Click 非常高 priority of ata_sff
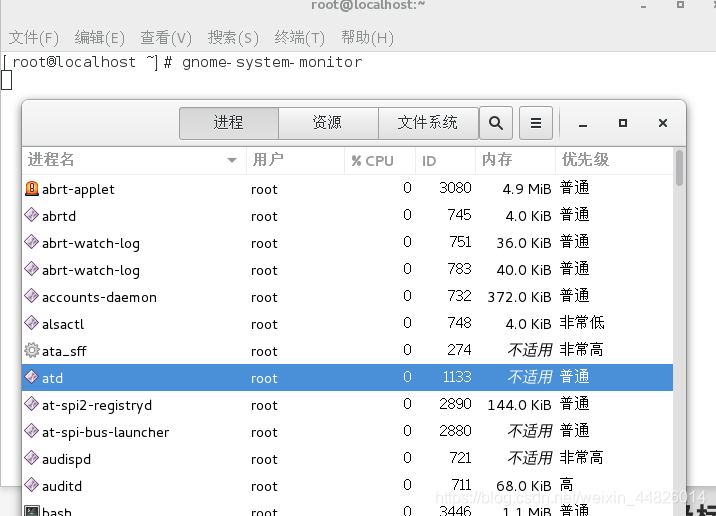716x516 pixels. [582, 350]
